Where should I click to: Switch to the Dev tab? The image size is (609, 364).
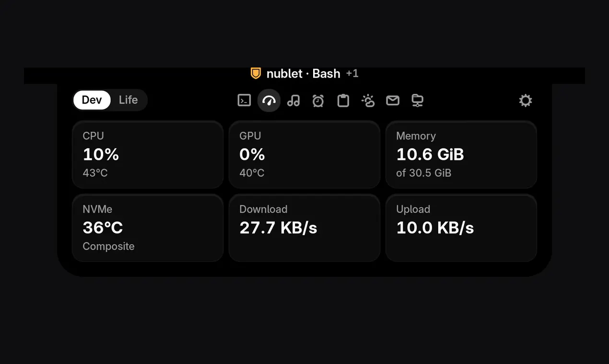tap(92, 100)
